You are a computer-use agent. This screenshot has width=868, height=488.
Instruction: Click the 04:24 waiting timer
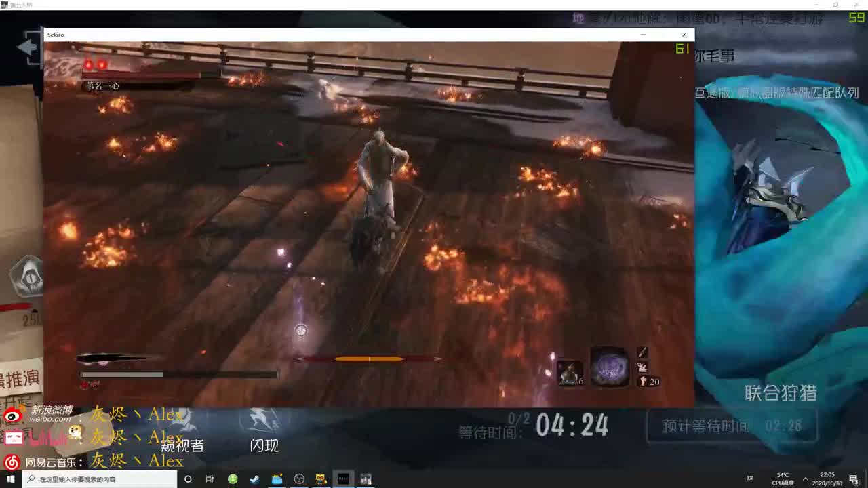click(x=572, y=426)
